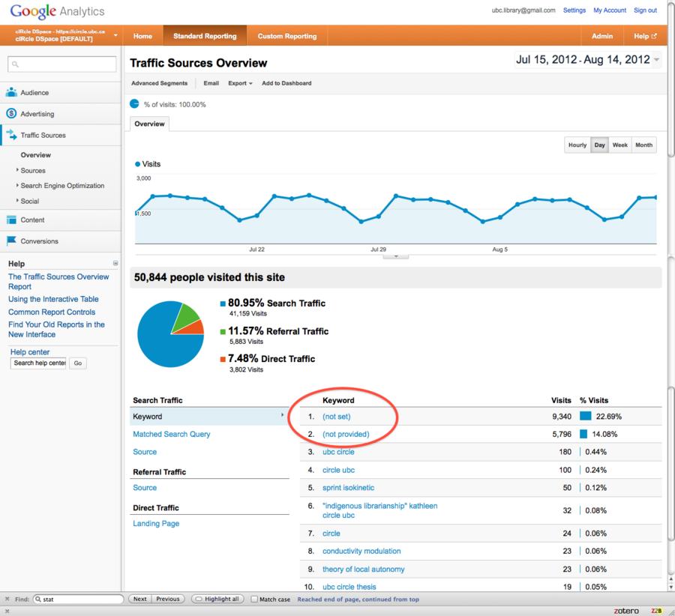The height and width of the screenshot is (616, 675).
Task: Open the Custom Reporting tab
Action: click(x=287, y=36)
